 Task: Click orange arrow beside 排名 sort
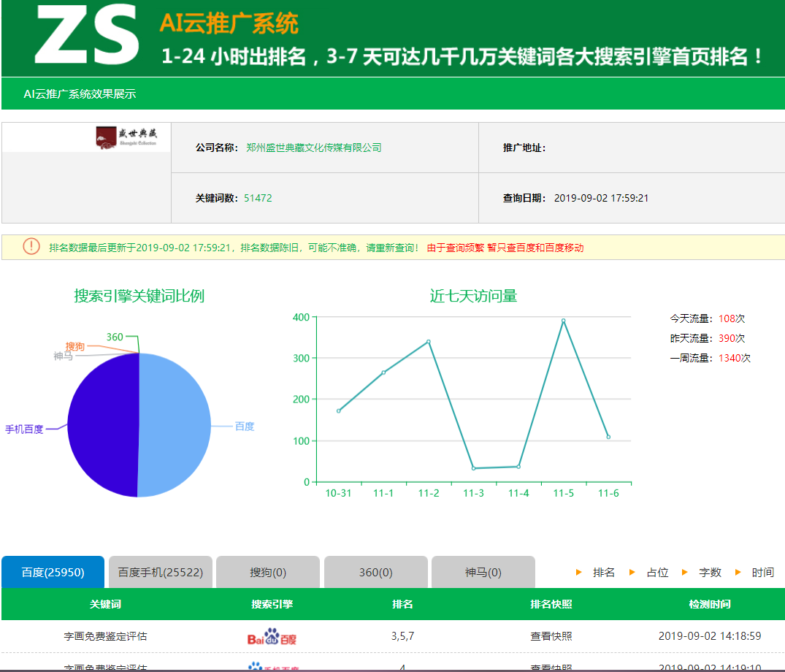click(x=579, y=573)
